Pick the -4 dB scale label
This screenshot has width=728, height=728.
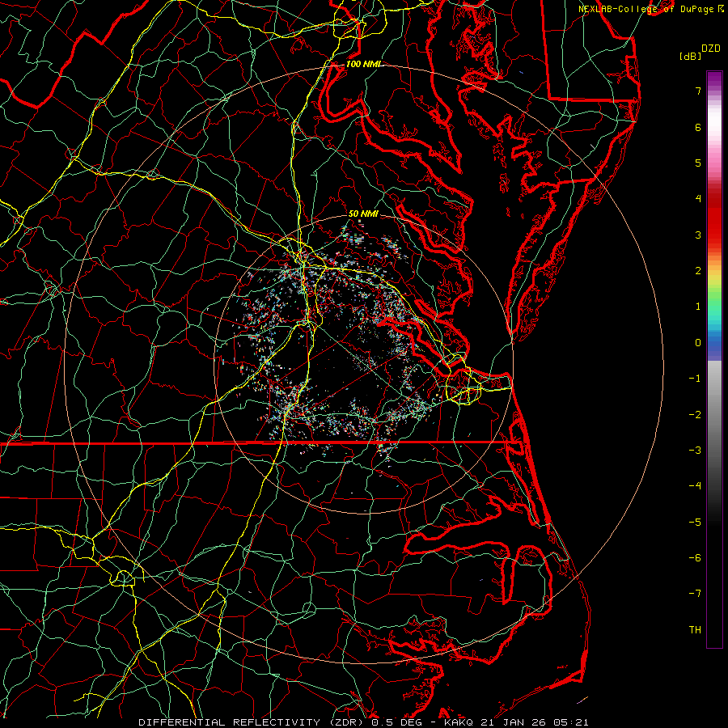695,485
